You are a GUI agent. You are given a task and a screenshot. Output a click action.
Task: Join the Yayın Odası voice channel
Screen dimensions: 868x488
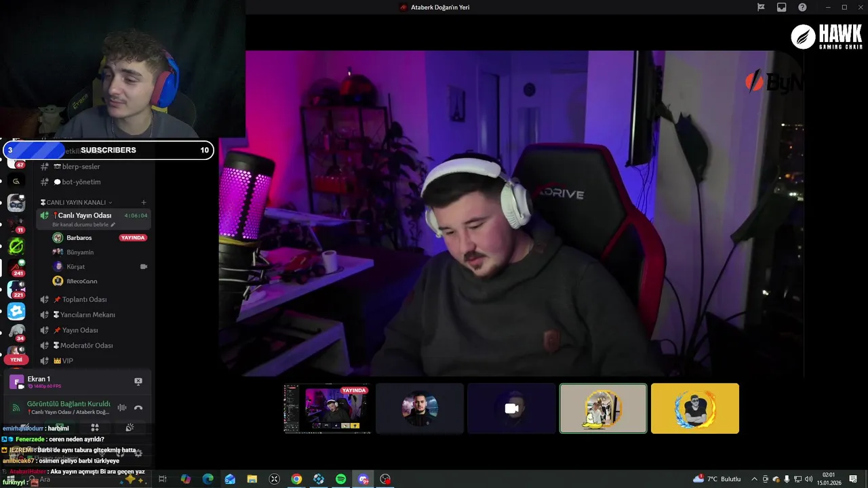tap(93, 330)
